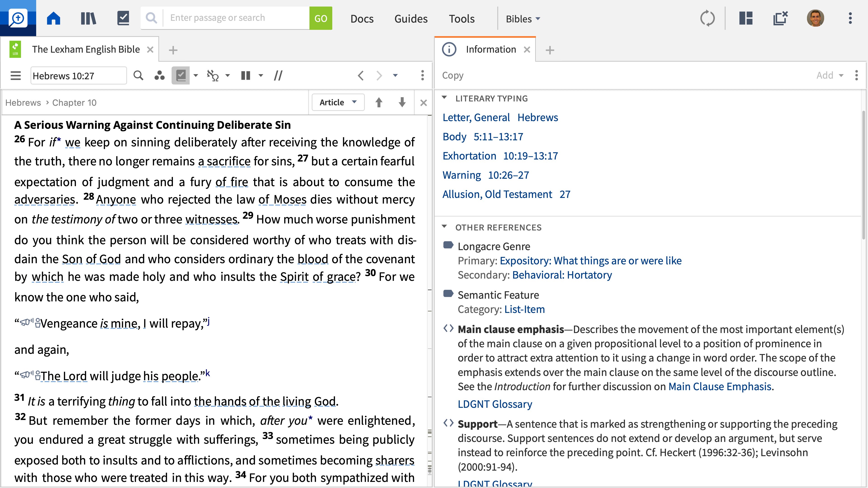This screenshot has width=868, height=488.
Task: Open the Letter, General link
Action: tap(476, 117)
